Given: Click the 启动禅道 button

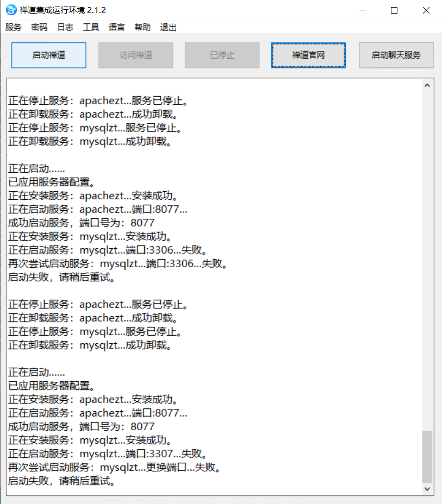Looking at the screenshot, I should 49,55.
